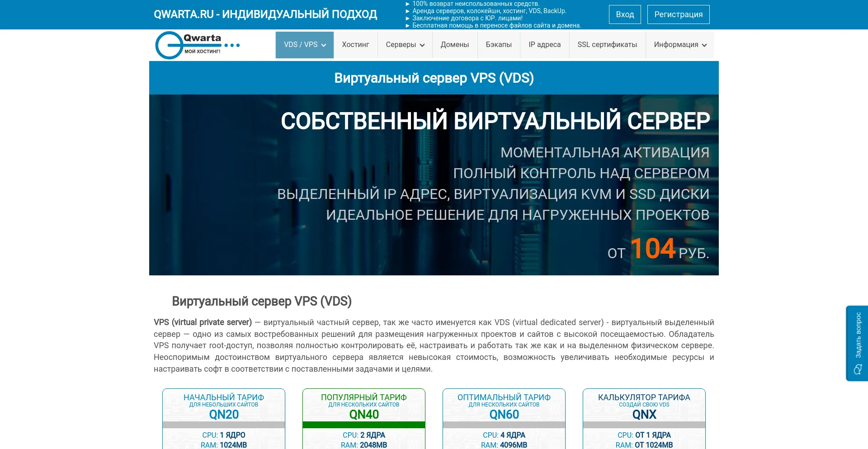Click the text CPU: ОТ 1 ЯДРА
Viewport: 868px width, 449px height.
[644, 435]
